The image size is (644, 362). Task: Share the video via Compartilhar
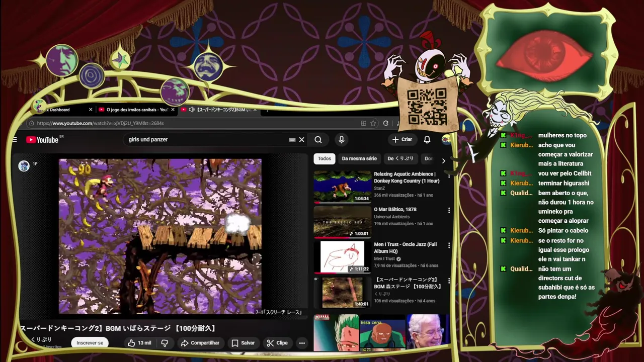[x=200, y=343]
